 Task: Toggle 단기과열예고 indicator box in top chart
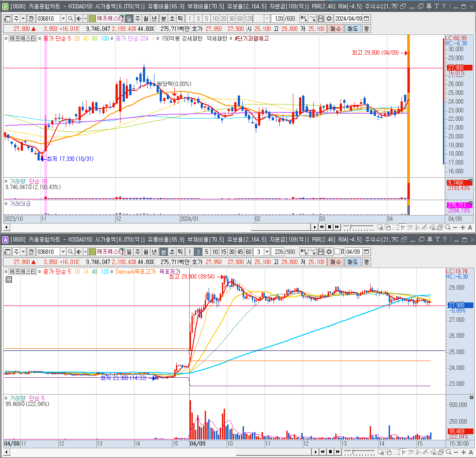coord(231,38)
